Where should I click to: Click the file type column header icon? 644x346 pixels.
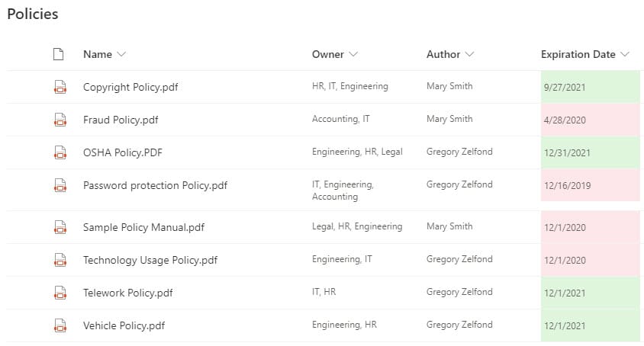(58, 54)
